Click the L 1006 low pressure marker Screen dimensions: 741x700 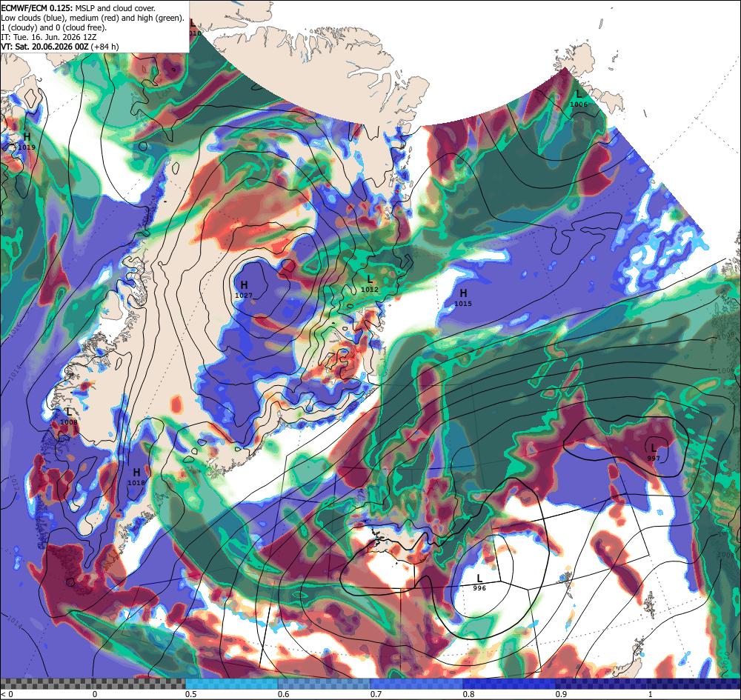pyautogui.click(x=579, y=99)
